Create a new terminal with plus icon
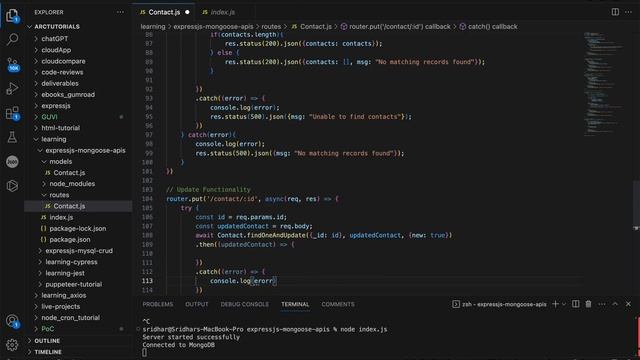This screenshot has height=360, width=640. [555, 304]
